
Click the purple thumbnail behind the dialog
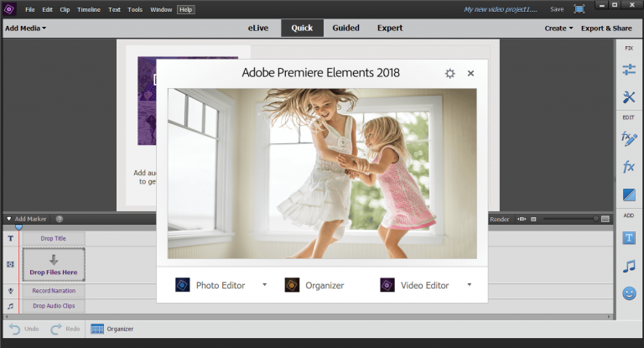147,101
